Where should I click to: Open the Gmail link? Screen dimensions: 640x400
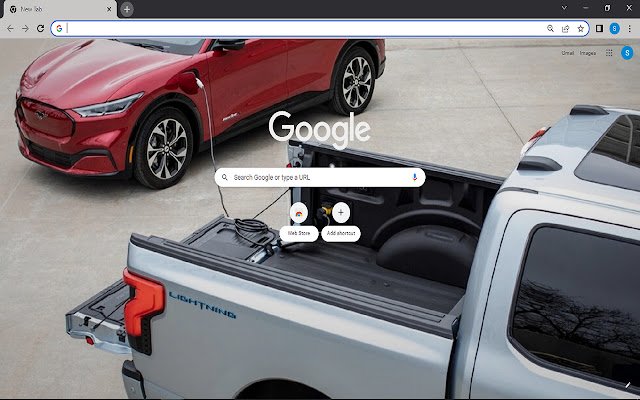568,53
